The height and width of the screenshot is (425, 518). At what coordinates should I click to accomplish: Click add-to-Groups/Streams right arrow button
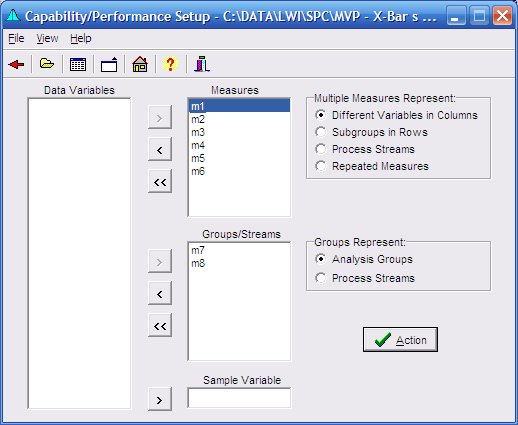160,261
